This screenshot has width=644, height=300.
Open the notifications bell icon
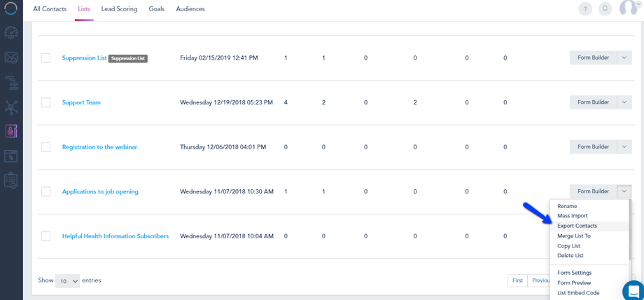tap(605, 9)
